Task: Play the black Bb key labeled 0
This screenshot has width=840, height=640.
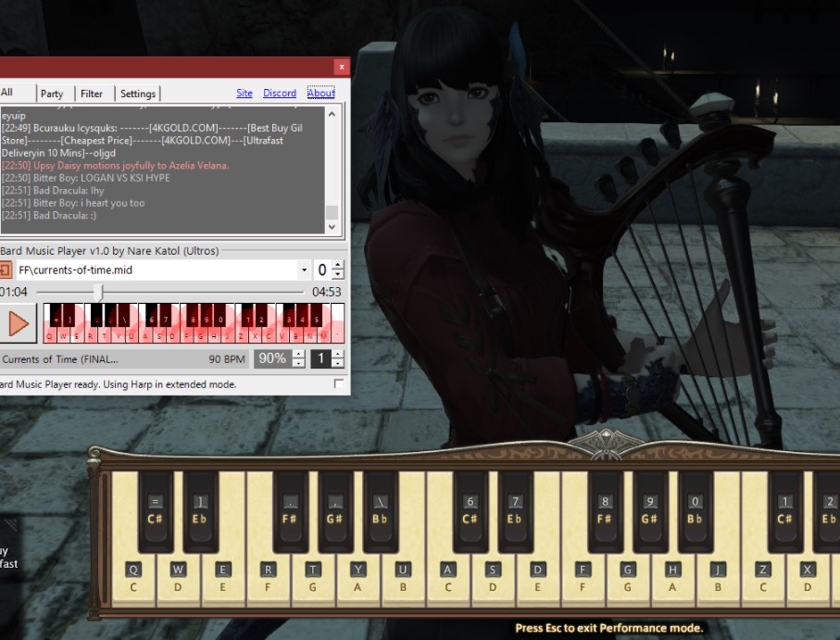Action: (x=695, y=511)
